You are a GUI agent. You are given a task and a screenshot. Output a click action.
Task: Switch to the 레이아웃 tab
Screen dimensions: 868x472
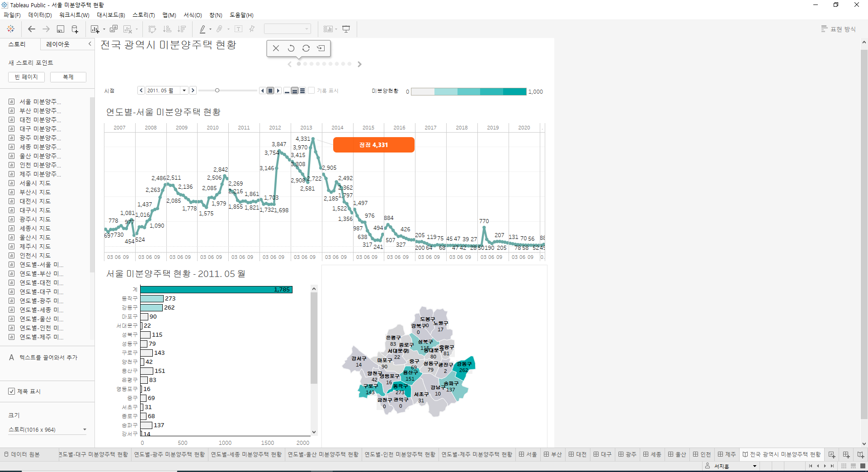pyautogui.click(x=58, y=44)
